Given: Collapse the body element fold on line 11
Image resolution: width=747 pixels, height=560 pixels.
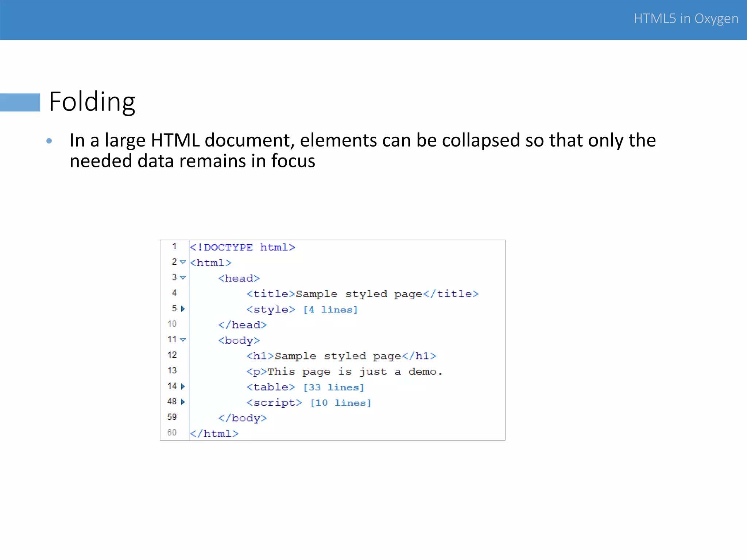Looking at the screenshot, I should [183, 340].
